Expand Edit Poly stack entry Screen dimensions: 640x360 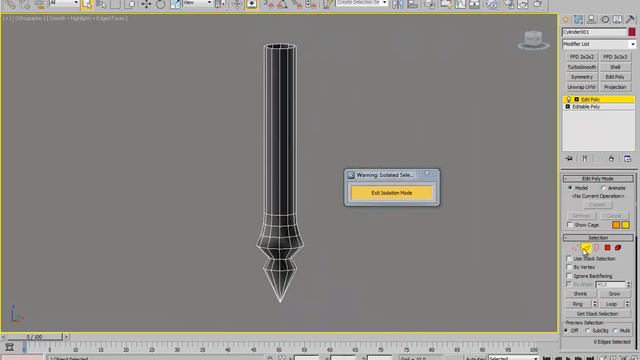(x=576, y=100)
